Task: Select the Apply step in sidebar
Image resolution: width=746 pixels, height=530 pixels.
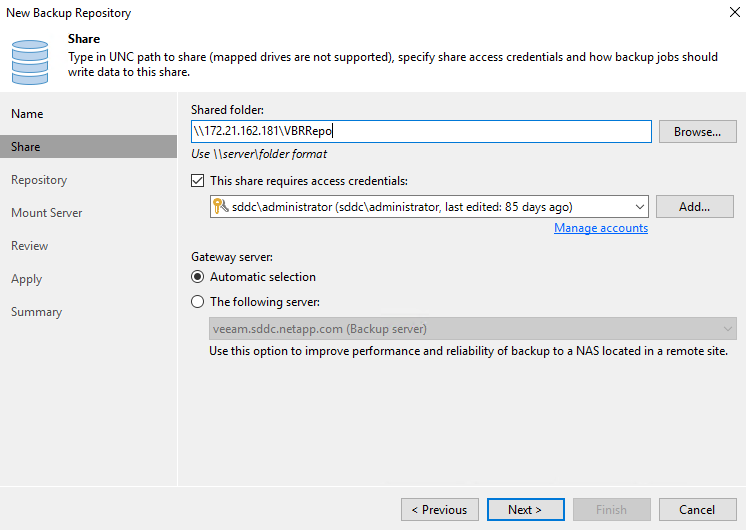Action: coord(26,279)
